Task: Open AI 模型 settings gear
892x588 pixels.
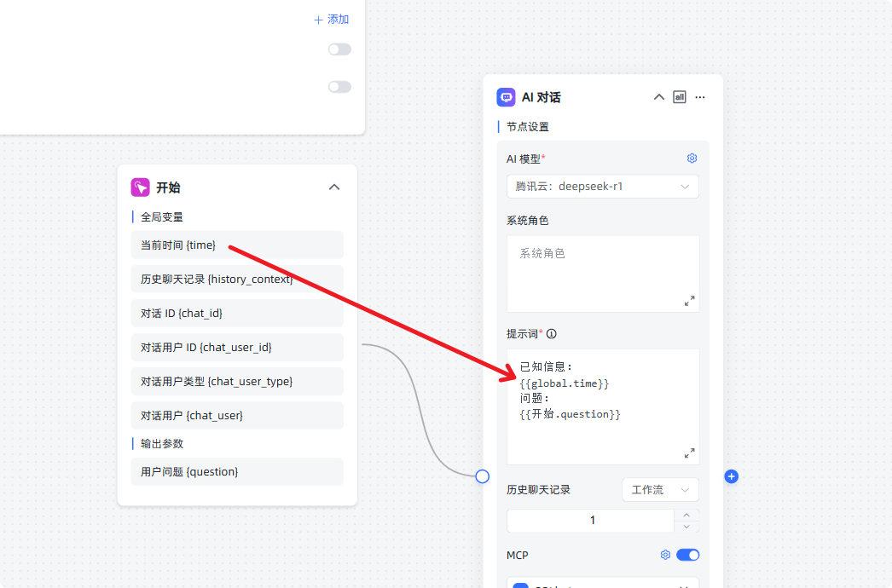Action: (692, 159)
